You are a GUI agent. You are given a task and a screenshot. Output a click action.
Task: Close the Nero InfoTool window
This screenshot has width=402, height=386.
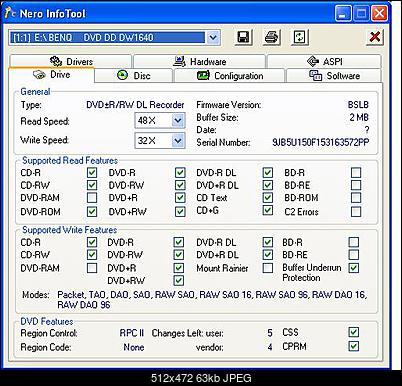pos(379,13)
